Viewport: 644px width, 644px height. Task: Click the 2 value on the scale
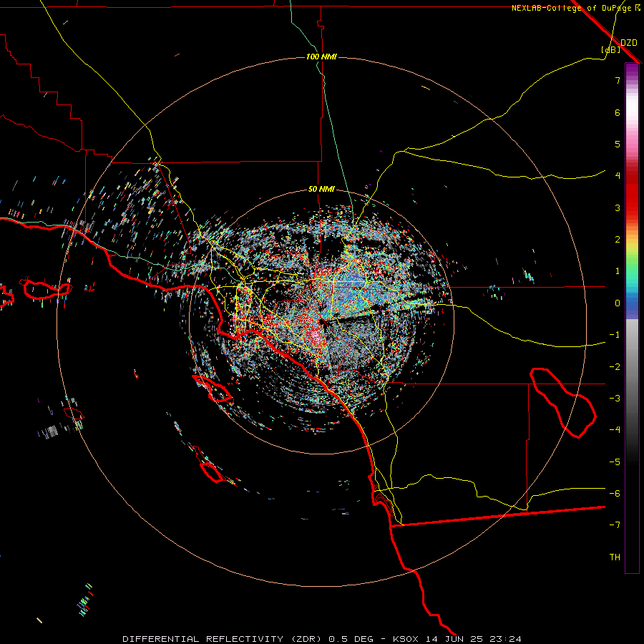pos(618,240)
